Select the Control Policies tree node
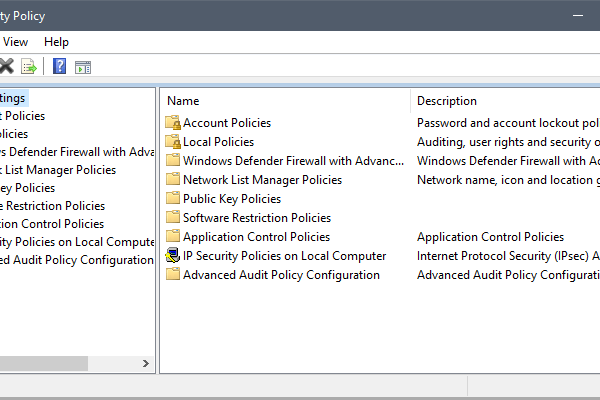The height and width of the screenshot is (400, 600). [52, 224]
